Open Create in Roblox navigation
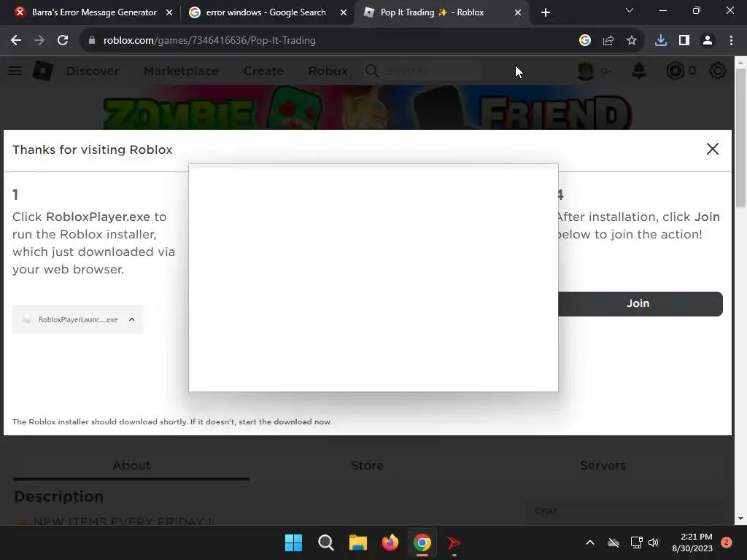The image size is (747, 560). pyautogui.click(x=263, y=71)
